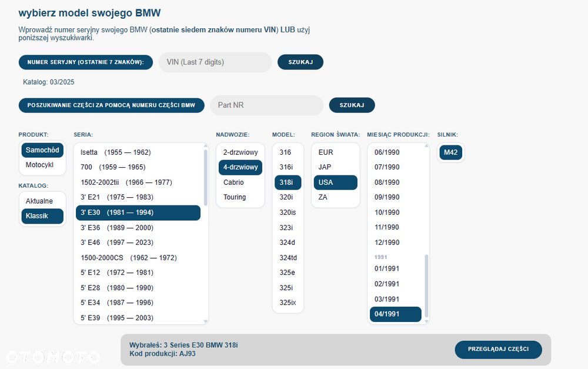Click the Numer seryjny (ostatnie 7 znaków) button

[85, 62]
